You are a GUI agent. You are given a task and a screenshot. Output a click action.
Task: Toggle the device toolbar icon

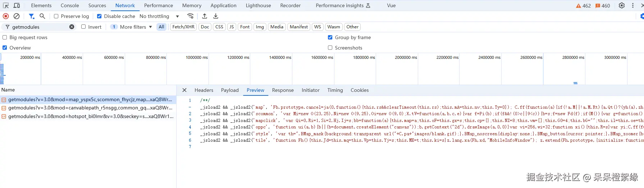17,5
